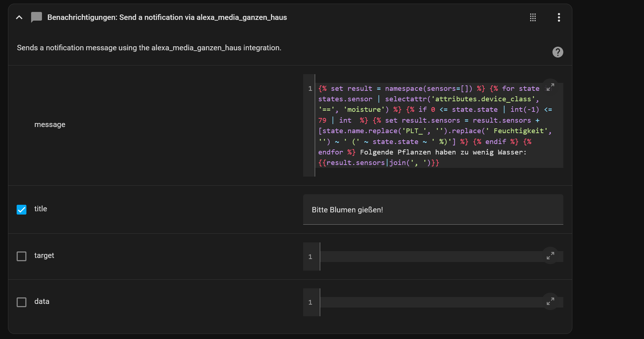Expand the message code editor fullscreen

[x=550, y=87]
